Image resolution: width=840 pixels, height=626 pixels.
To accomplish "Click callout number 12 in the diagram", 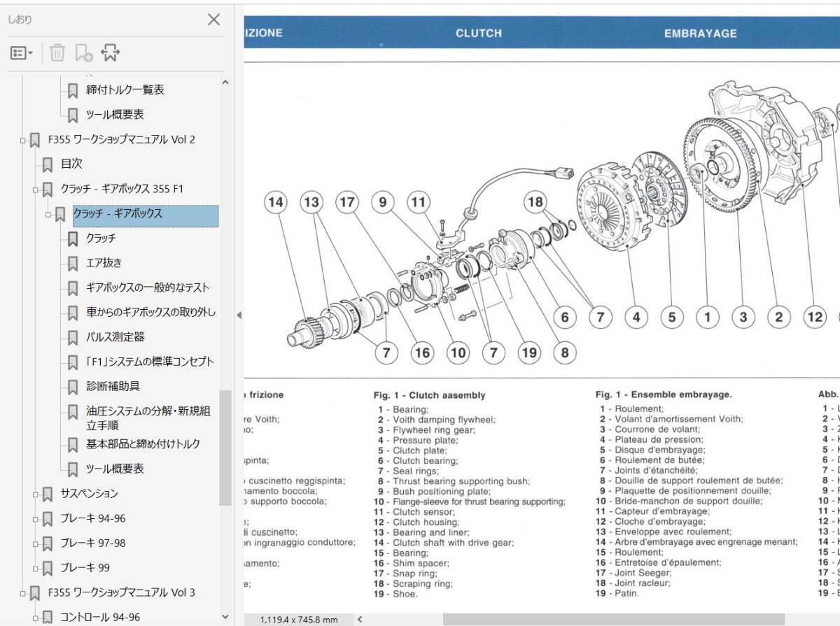I will pos(815,318).
